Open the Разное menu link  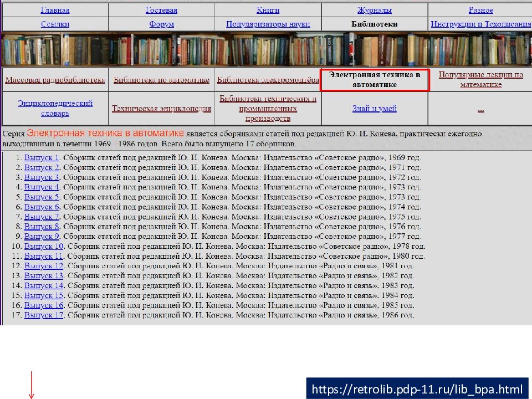[480, 10]
